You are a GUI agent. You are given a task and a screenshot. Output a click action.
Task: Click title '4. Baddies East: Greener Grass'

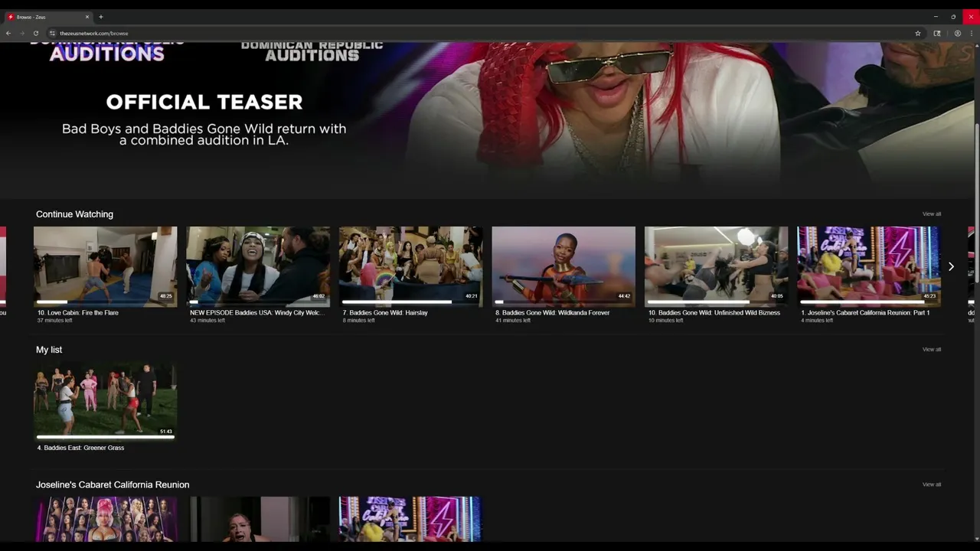(80, 448)
